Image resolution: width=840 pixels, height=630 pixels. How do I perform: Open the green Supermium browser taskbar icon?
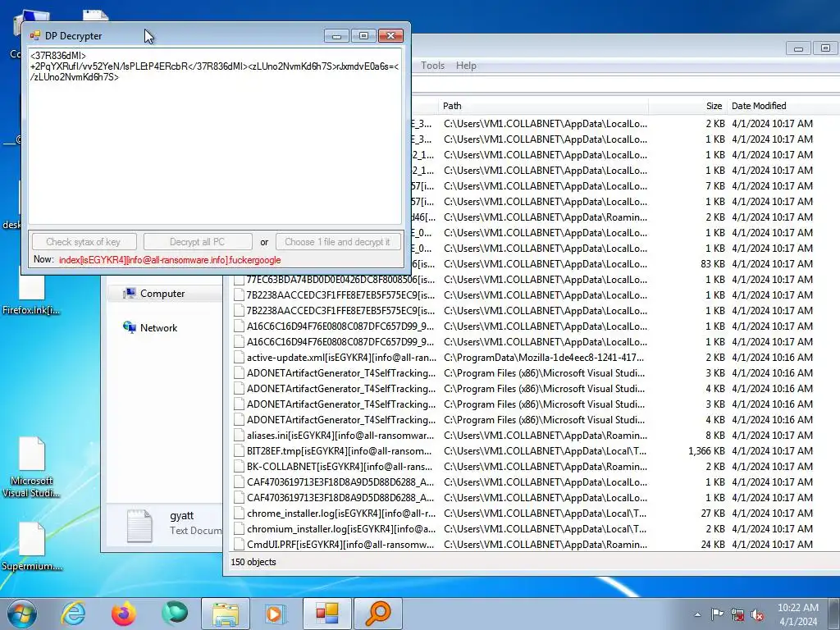[x=175, y=614]
